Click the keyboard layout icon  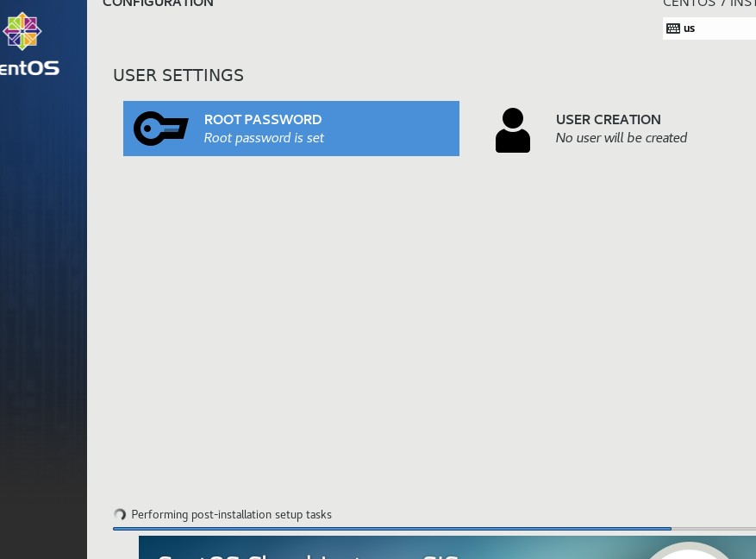coord(673,28)
